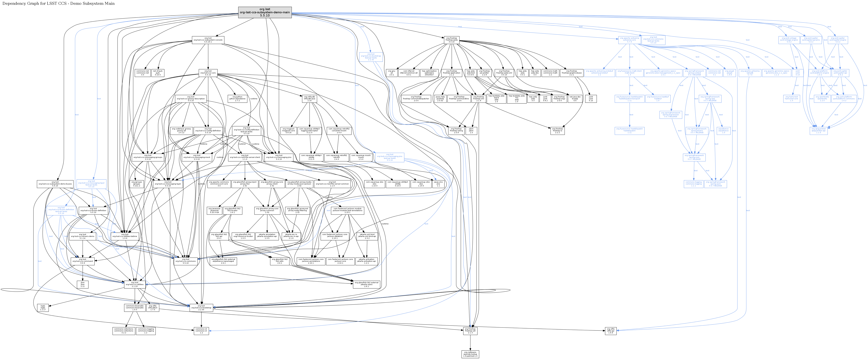The image size is (868, 359).
Task: Click the org-lsst-ccs-command 3.0.9 node
Action: point(83,261)
